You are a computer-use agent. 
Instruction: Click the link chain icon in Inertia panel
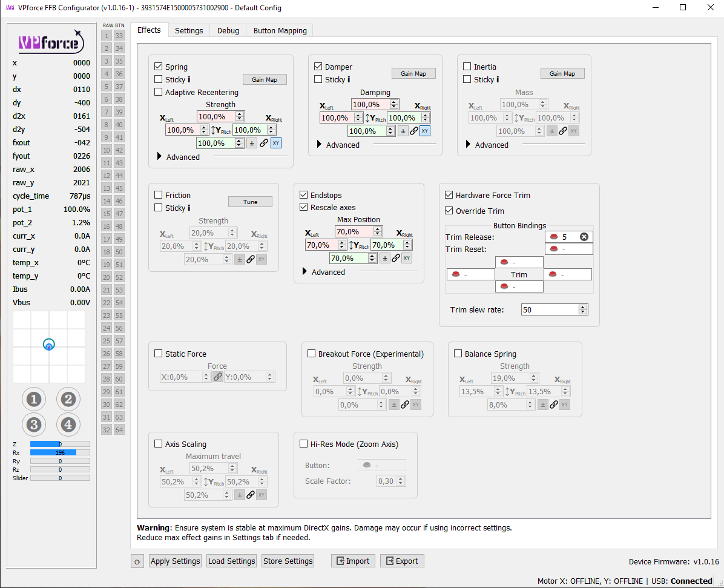point(563,131)
